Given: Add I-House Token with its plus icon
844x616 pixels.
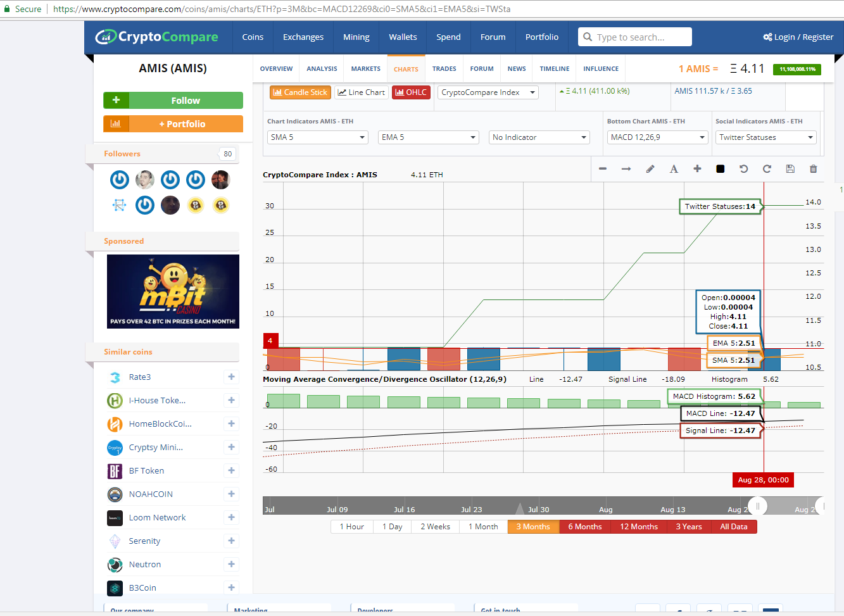Looking at the screenshot, I should point(231,400).
